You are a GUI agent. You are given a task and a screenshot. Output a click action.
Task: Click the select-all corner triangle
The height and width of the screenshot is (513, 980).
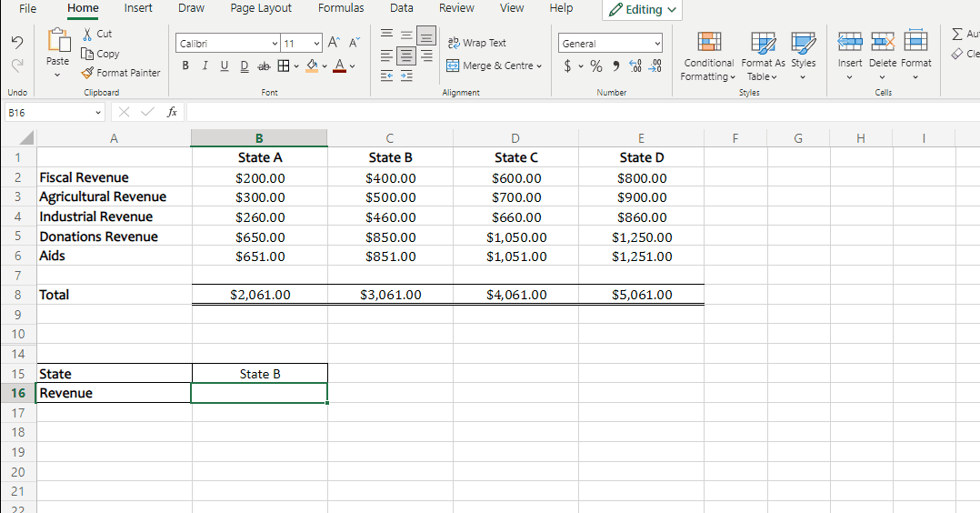tap(25, 137)
